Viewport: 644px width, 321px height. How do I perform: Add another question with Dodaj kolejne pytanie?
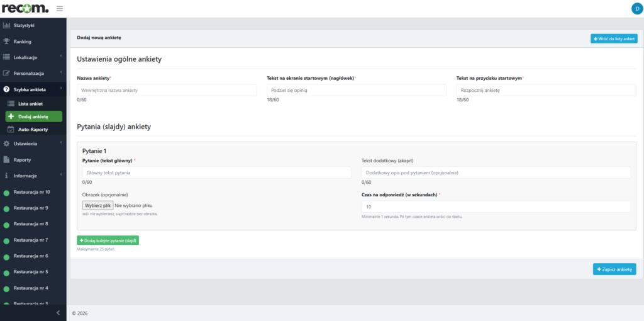point(108,240)
